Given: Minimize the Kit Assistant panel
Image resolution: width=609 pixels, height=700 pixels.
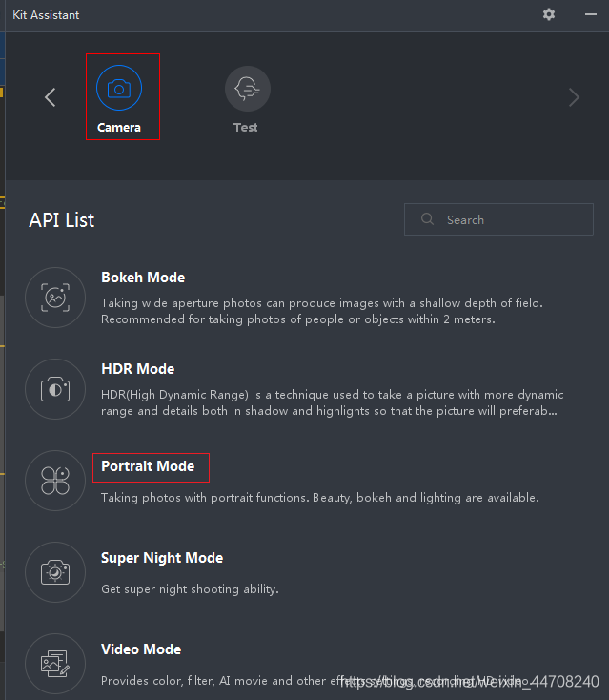Looking at the screenshot, I should click(x=591, y=14).
